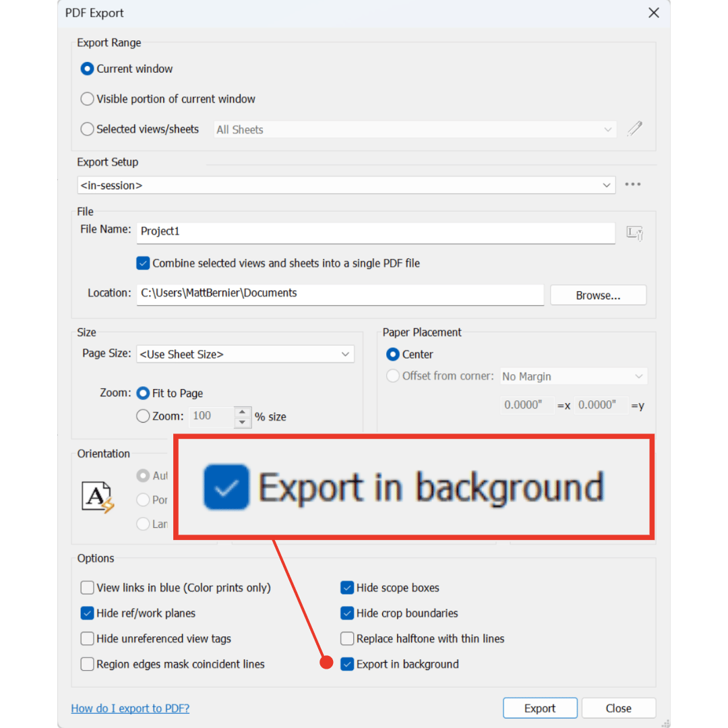Select the Zoom percentage radio button
Screen dimensions: 728x728
pos(143,417)
